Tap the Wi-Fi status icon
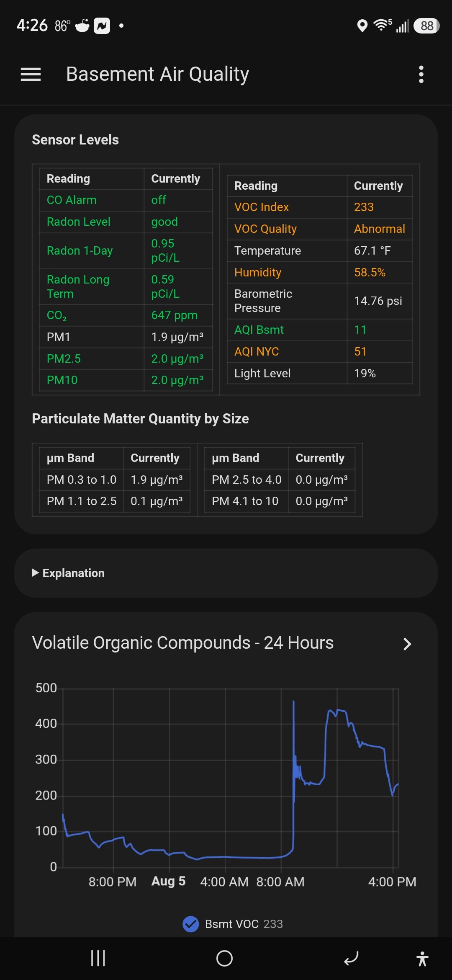This screenshot has width=452, height=980. pyautogui.click(x=383, y=25)
